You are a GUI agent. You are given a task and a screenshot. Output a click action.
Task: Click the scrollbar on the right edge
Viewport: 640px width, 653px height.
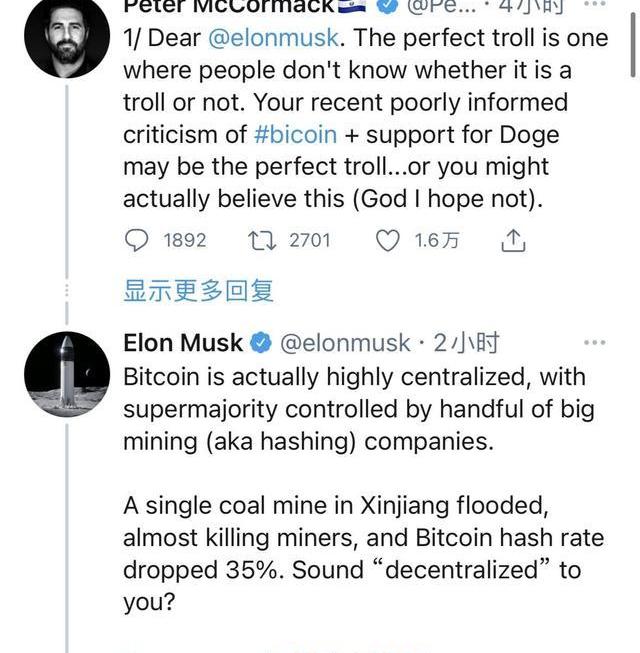[634, 40]
